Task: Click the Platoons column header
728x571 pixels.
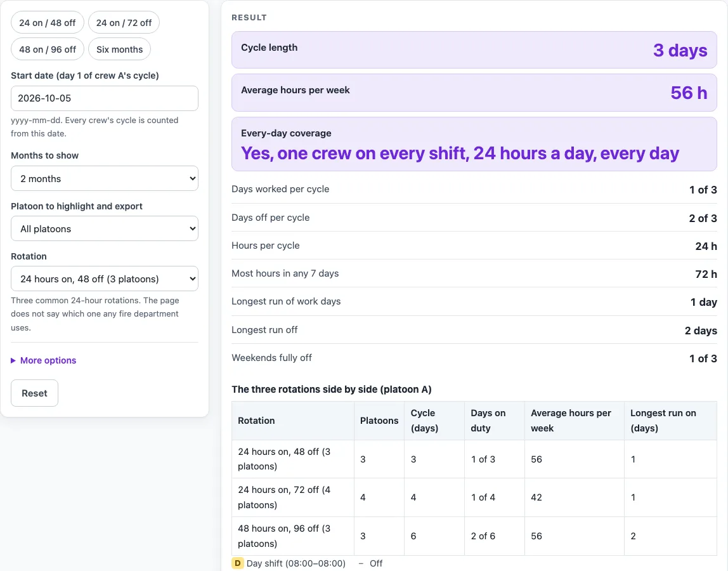Action: (x=379, y=421)
